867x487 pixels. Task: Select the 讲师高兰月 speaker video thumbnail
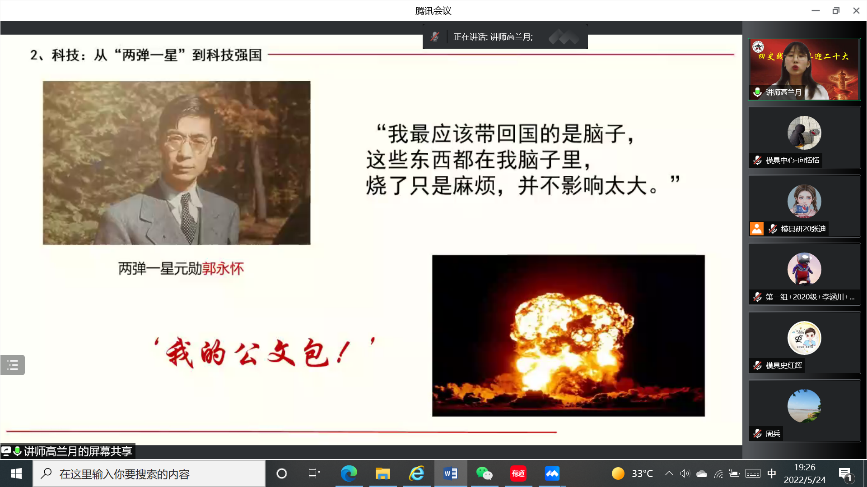804,70
